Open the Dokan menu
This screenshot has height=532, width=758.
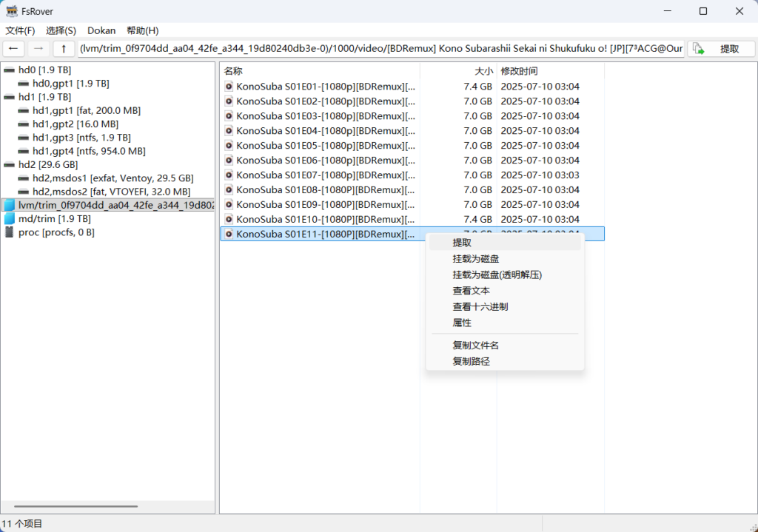tap(101, 30)
